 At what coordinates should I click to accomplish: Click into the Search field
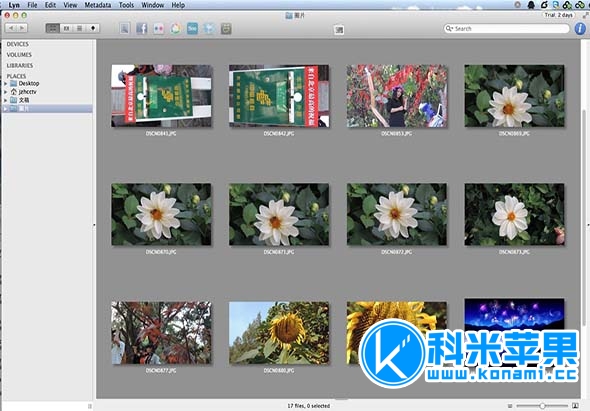(x=506, y=29)
